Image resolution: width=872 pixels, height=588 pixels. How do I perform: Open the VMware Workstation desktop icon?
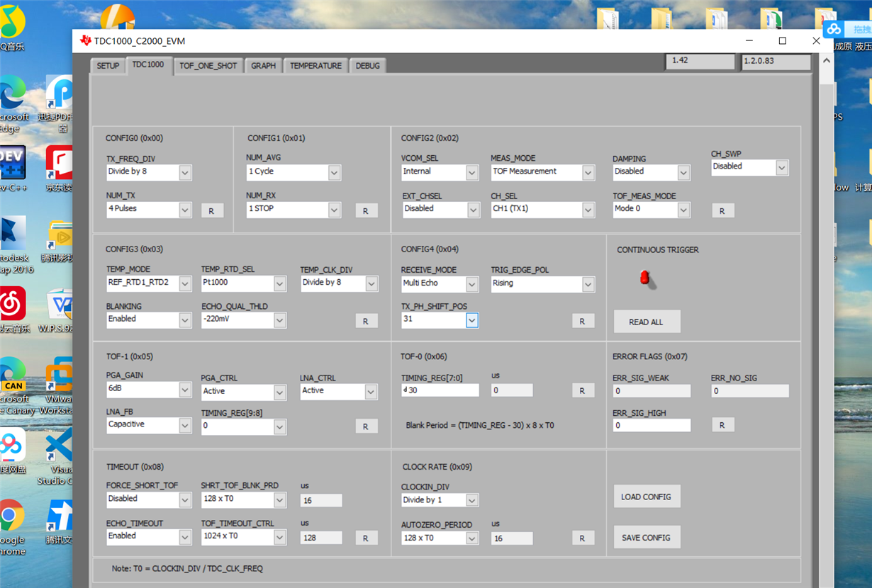(x=60, y=386)
